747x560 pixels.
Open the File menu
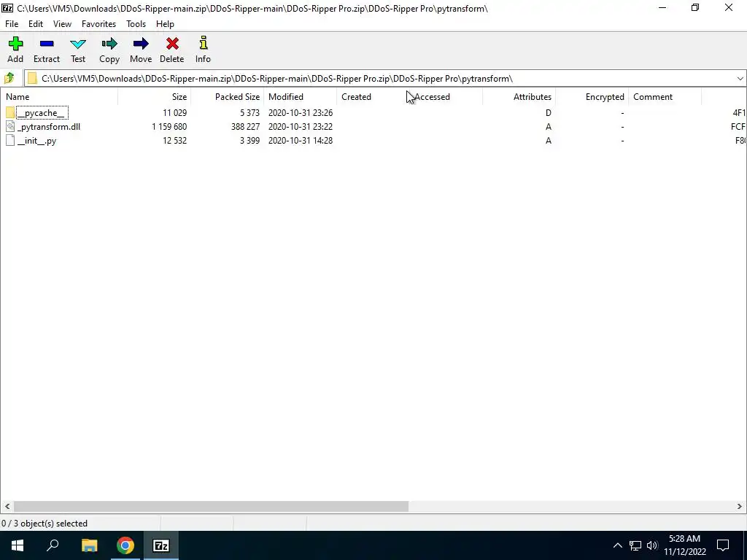pyautogui.click(x=12, y=24)
